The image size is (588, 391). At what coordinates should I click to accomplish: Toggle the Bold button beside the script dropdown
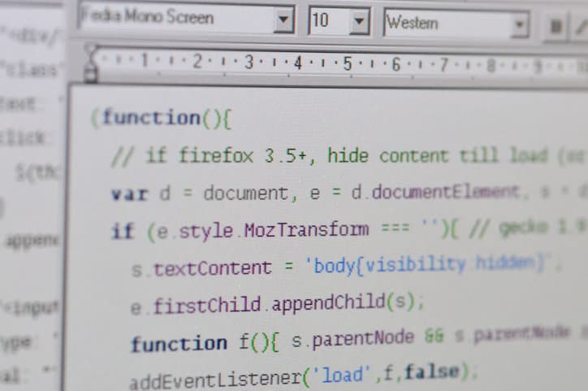tap(556, 27)
